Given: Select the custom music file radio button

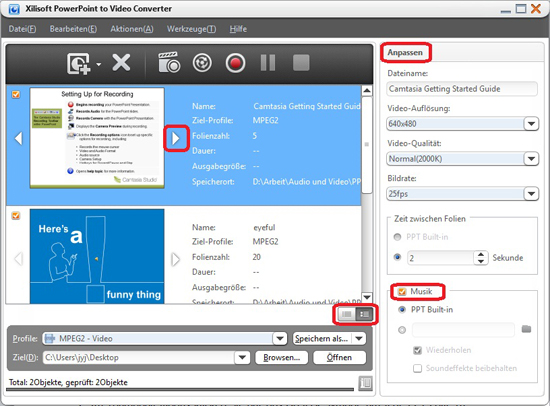Looking at the screenshot, I should pyautogui.click(x=402, y=330).
